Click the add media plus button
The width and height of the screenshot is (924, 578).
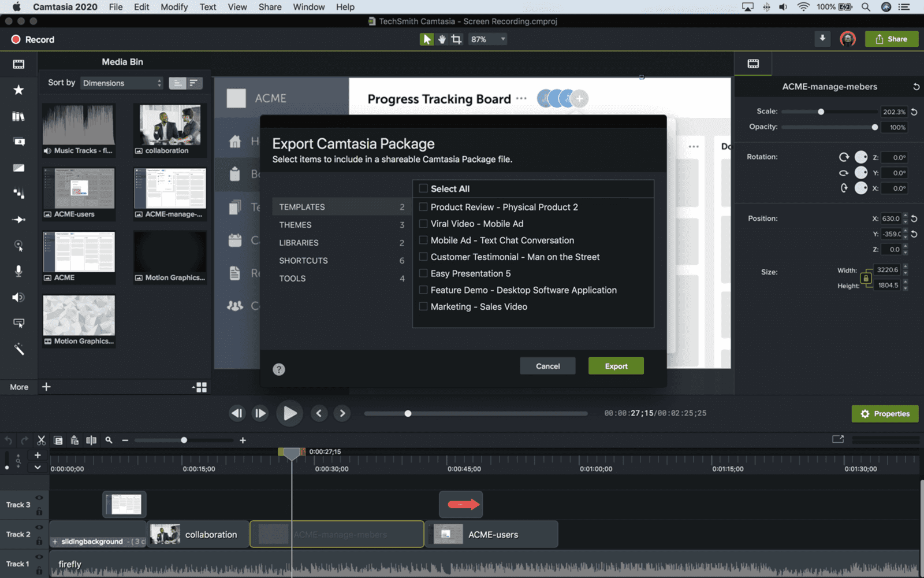[46, 387]
